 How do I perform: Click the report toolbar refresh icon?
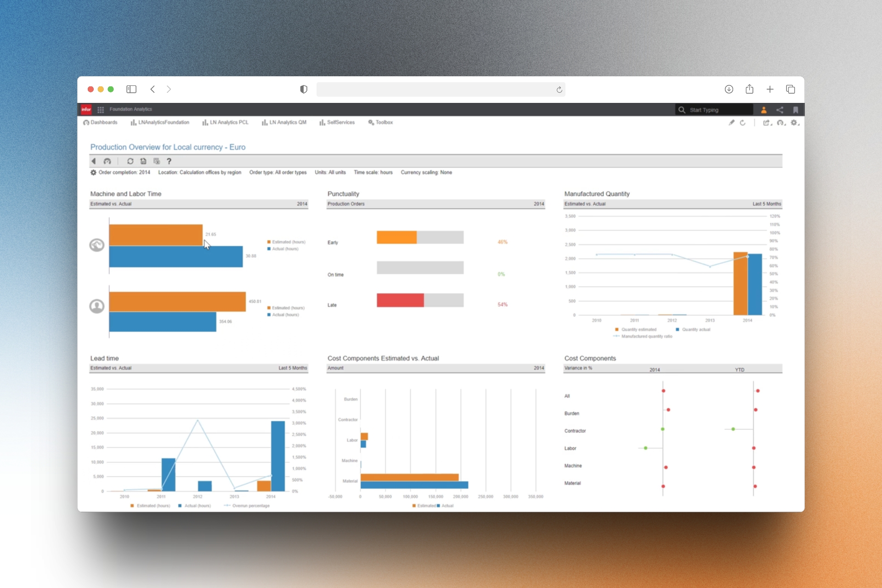coord(130,161)
